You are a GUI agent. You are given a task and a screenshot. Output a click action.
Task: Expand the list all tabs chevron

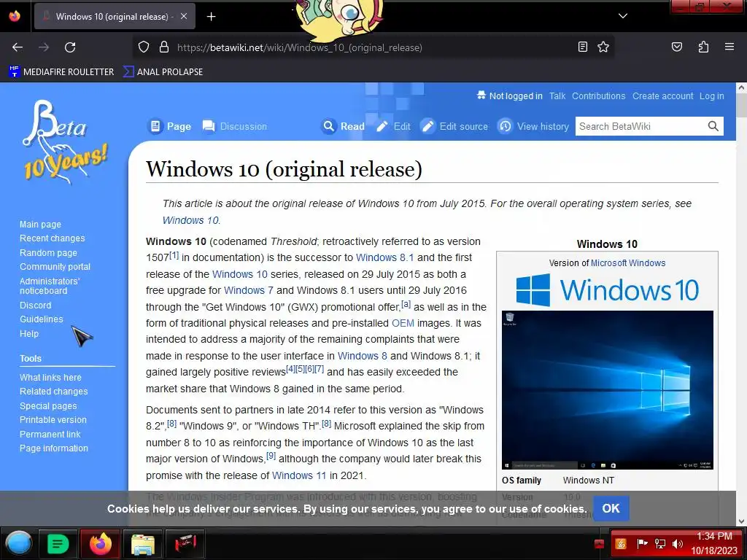coord(623,16)
